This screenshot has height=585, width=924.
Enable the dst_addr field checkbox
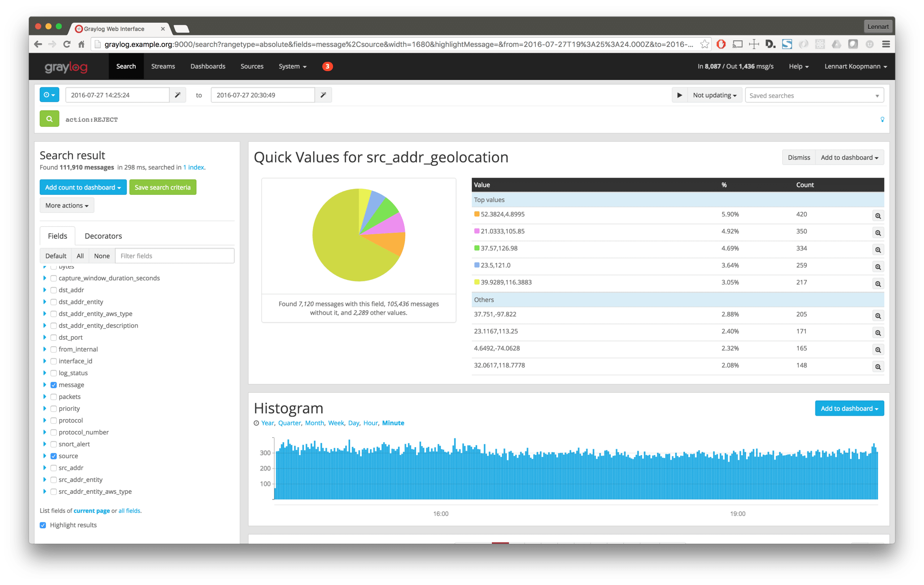54,290
